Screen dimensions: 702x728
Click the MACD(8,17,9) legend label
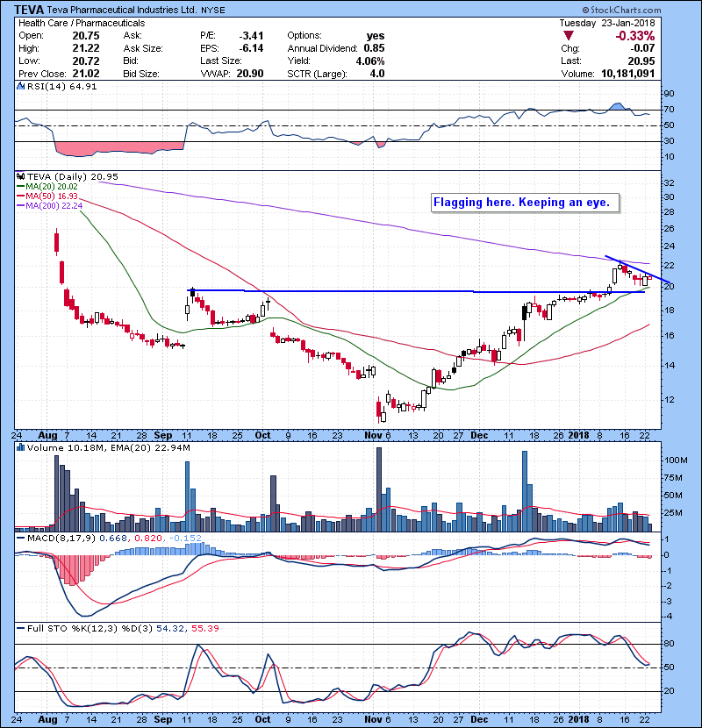coord(61,539)
